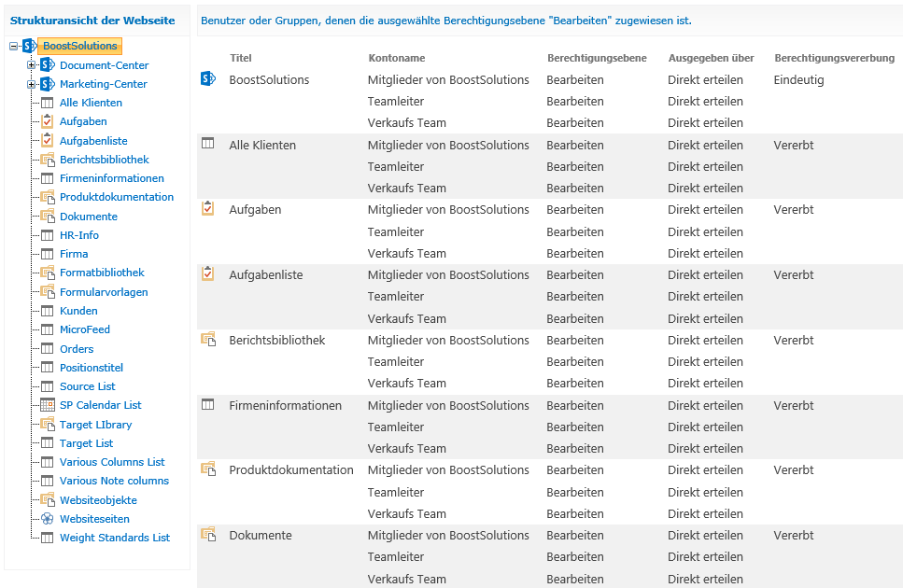The width and height of the screenshot is (903, 588).
Task: Click the Strukturansicht der Webseite heading
Action: pos(92,21)
